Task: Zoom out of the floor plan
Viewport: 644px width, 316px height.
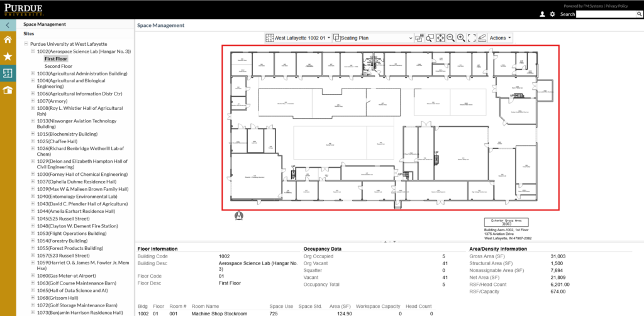Action: [450, 38]
